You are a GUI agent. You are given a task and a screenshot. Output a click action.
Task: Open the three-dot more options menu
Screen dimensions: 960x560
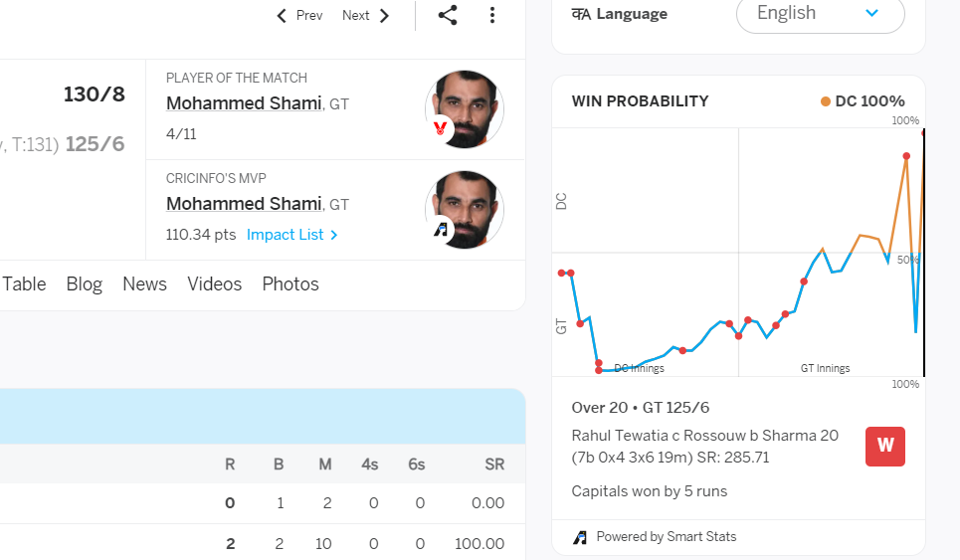tap(492, 15)
